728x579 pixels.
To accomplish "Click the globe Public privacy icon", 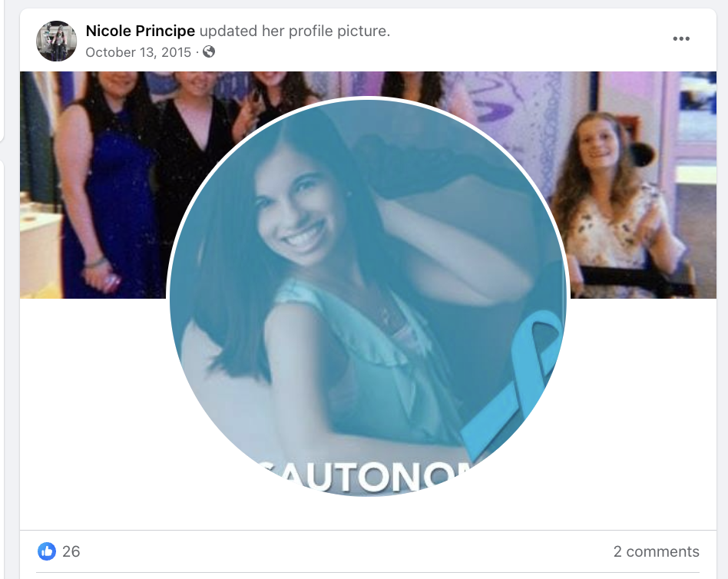I will [209, 51].
